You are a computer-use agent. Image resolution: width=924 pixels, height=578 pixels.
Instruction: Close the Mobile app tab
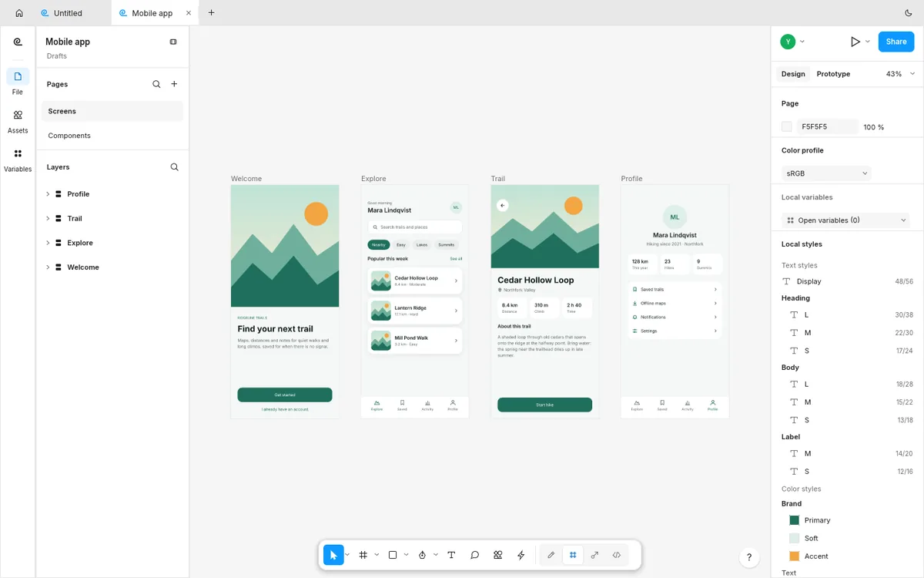(x=189, y=13)
